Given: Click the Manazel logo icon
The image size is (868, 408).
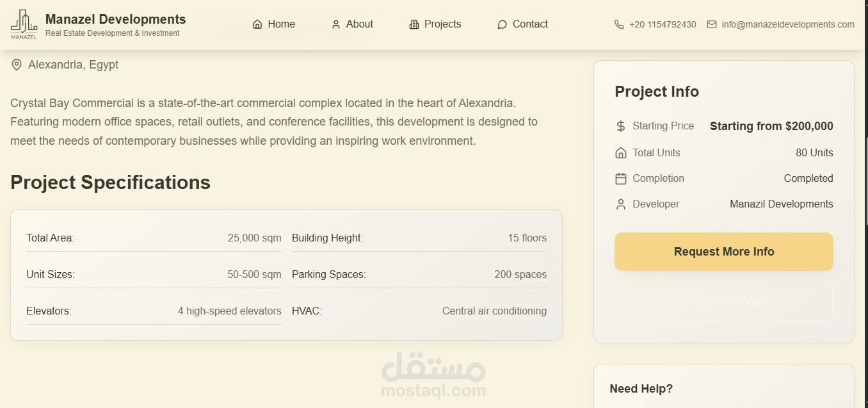Looking at the screenshot, I should click(x=24, y=24).
